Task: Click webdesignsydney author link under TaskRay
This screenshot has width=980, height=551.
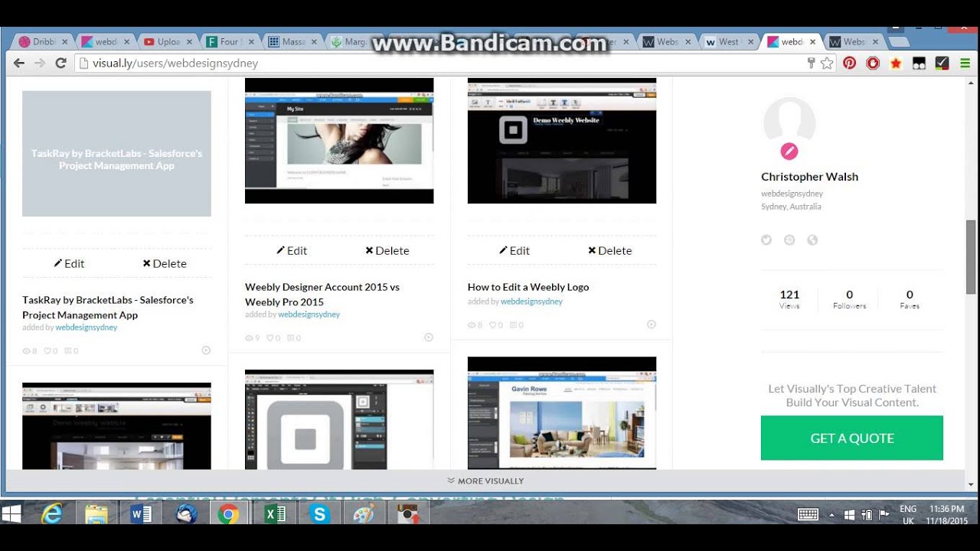Action: pos(87,328)
